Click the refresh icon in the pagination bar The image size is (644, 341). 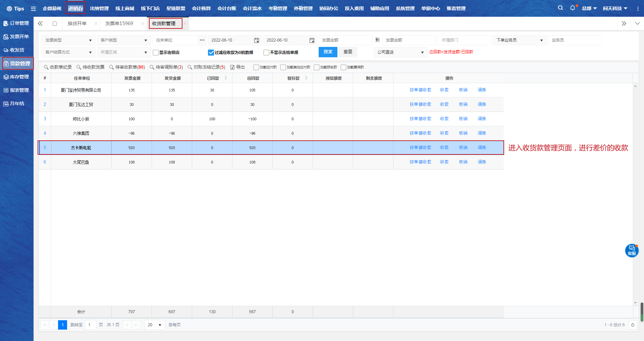[633, 325]
